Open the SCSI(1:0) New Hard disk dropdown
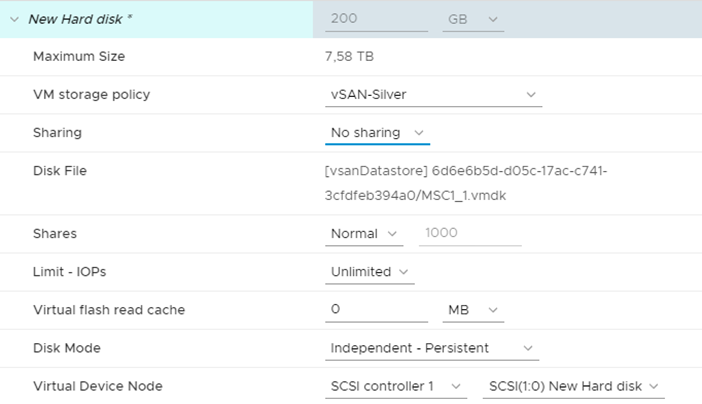Screen dimensions: 702x404 pos(574,386)
